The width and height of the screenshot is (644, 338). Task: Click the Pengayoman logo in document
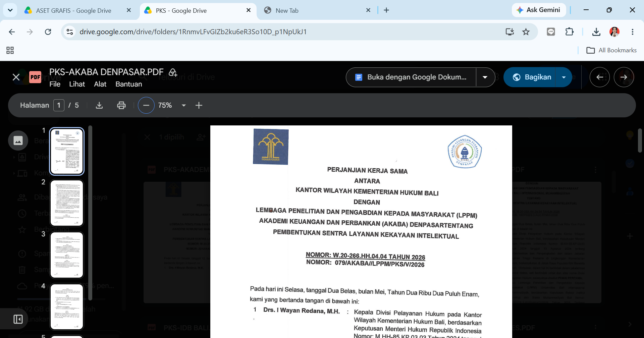[271, 147]
